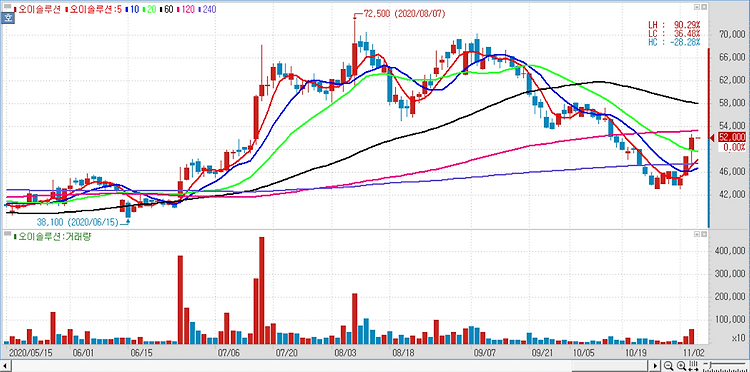750x372 pixels.
Task: Close the volume pane
Action: tap(704, 234)
